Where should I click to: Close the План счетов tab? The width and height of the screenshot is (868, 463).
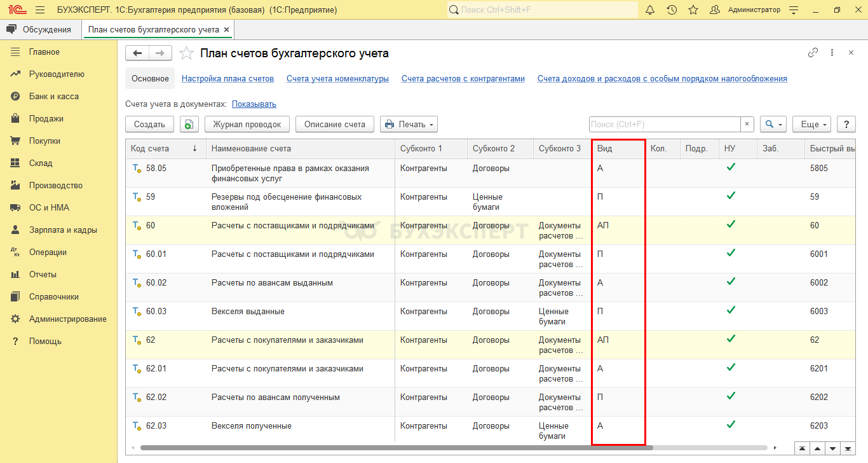[227, 29]
